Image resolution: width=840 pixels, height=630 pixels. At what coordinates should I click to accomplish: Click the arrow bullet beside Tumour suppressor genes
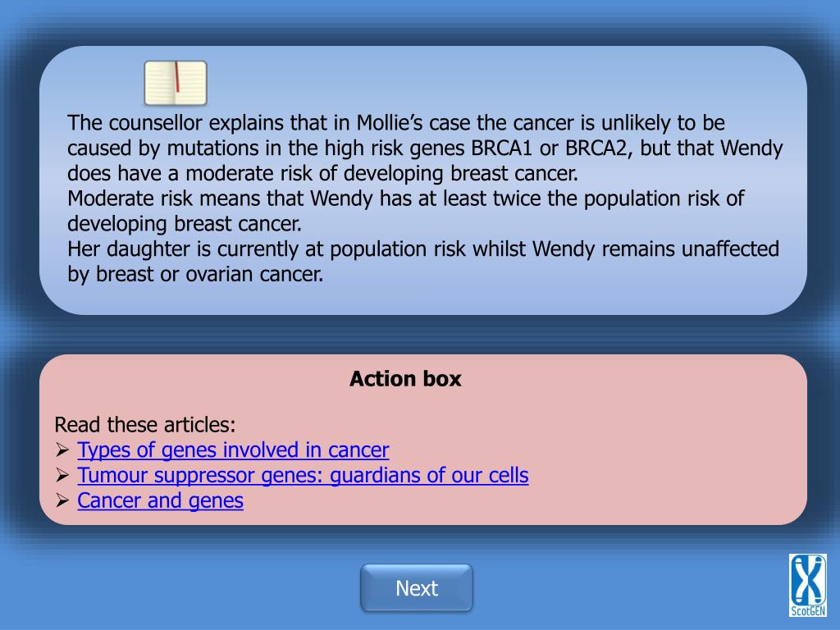tap(62, 475)
